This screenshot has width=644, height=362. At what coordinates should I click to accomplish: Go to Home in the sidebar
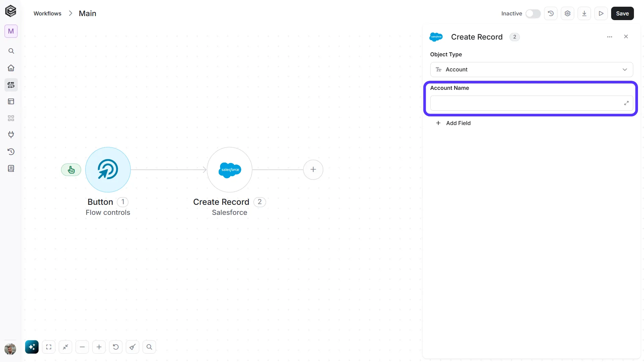pyautogui.click(x=11, y=68)
